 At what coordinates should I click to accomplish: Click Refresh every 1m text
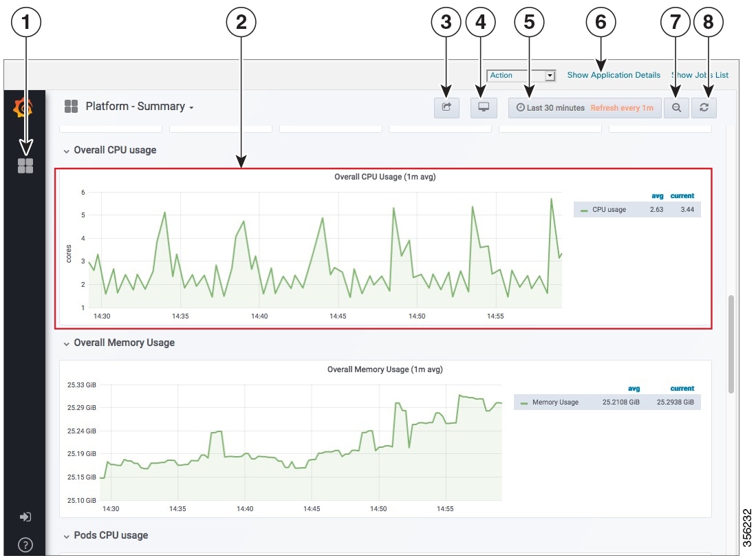pos(622,108)
